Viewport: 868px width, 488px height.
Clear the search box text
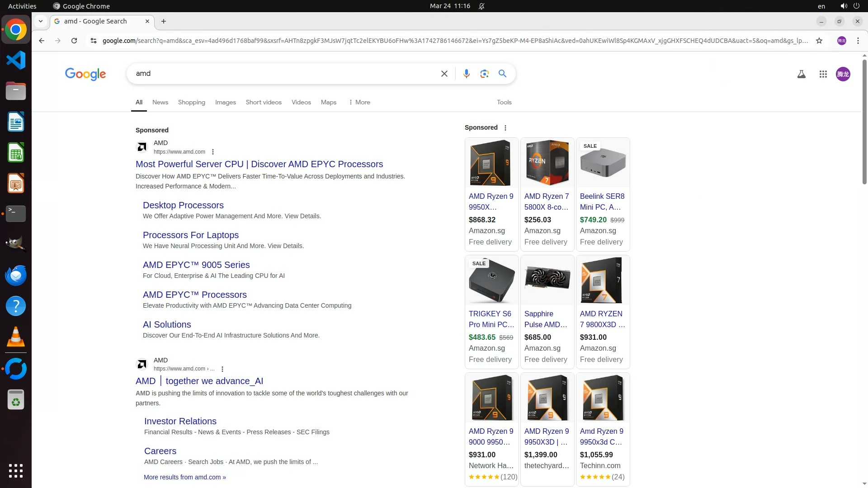[444, 74]
